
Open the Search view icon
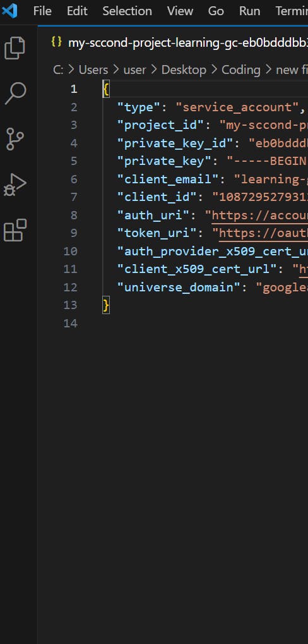click(15, 94)
